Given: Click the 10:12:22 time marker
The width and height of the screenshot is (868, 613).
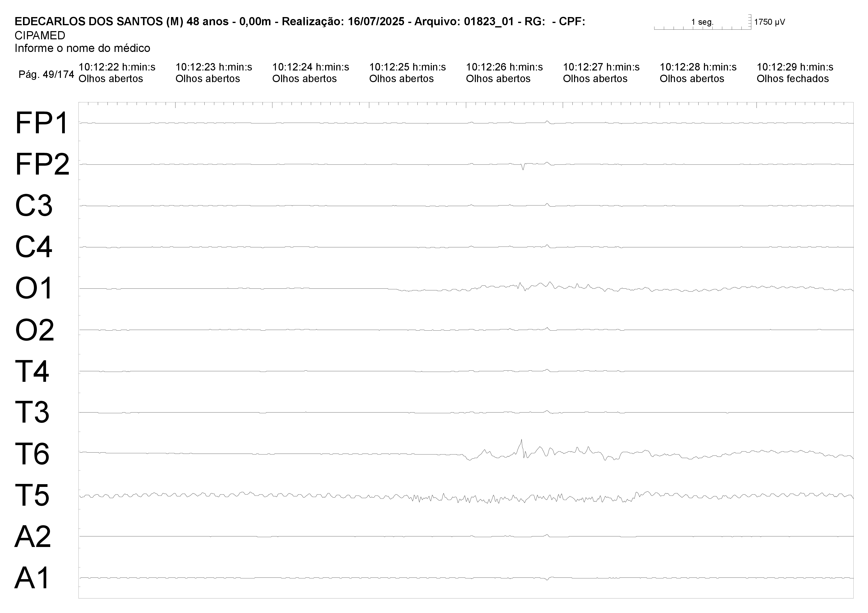Looking at the screenshot, I should pyautogui.click(x=117, y=67).
